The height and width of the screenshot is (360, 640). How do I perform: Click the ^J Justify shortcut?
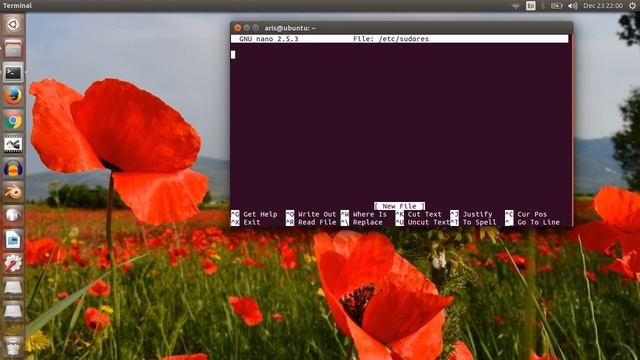coord(471,214)
